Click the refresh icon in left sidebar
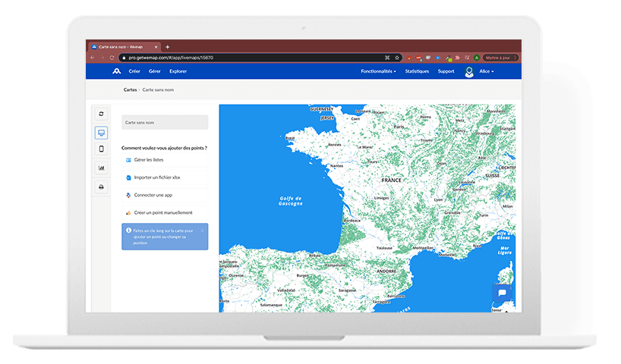This screenshot has height=364, width=621. (102, 114)
